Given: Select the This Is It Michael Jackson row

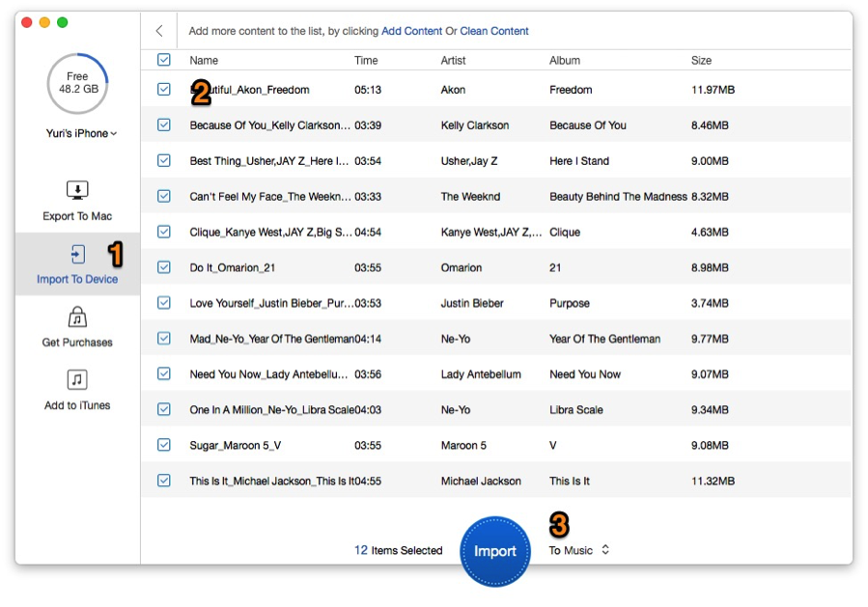Looking at the screenshot, I should pyautogui.click(x=496, y=481).
